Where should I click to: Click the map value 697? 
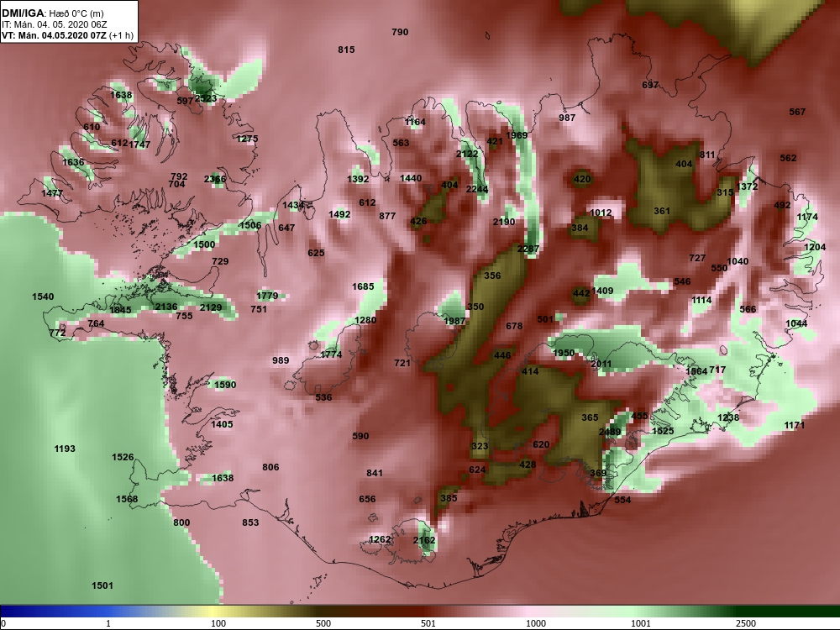(x=650, y=85)
